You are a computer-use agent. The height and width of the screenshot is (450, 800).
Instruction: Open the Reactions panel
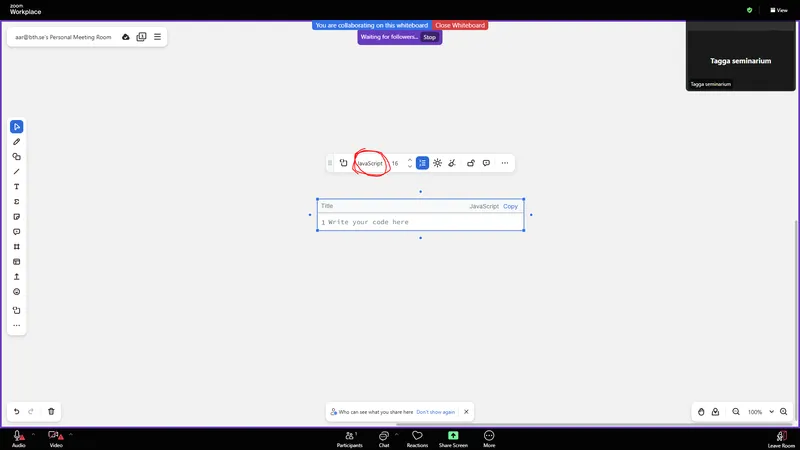tap(417, 438)
